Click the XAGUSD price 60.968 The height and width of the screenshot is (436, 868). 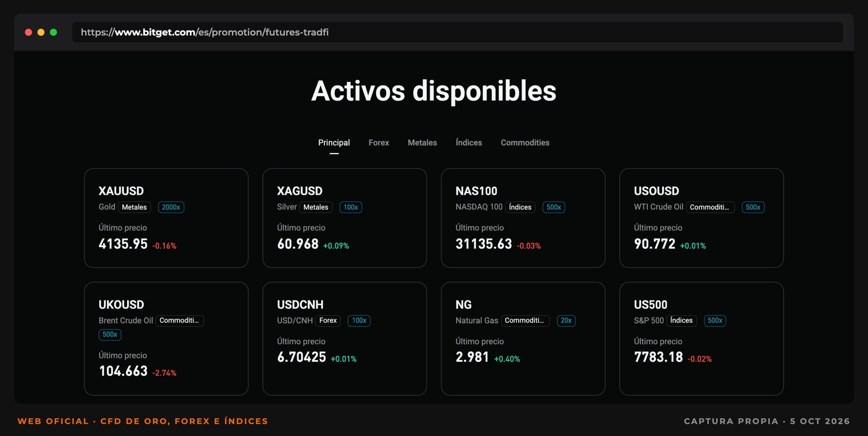pyautogui.click(x=298, y=244)
